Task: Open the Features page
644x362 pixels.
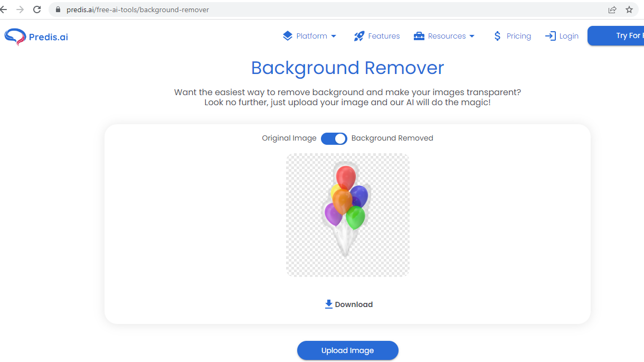Action: pyautogui.click(x=377, y=36)
